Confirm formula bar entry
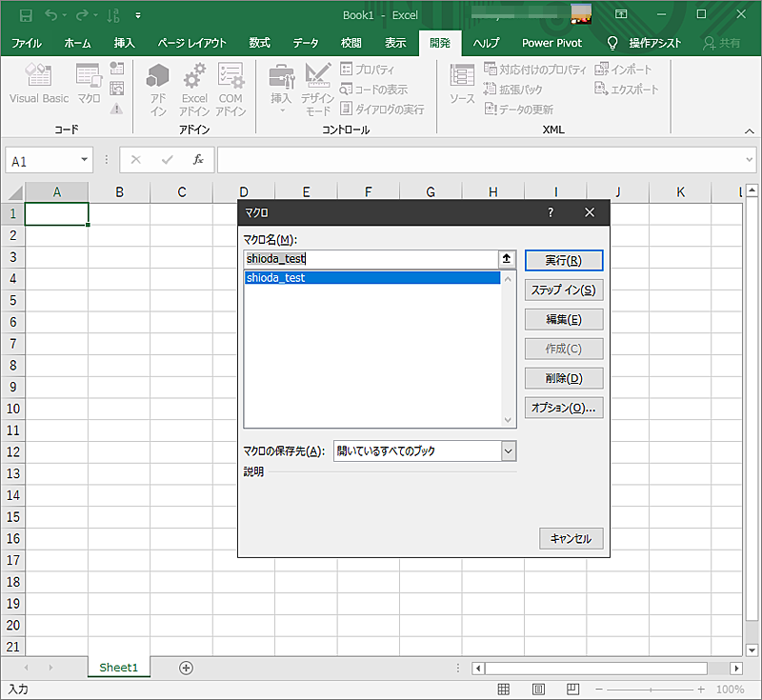 [x=168, y=159]
